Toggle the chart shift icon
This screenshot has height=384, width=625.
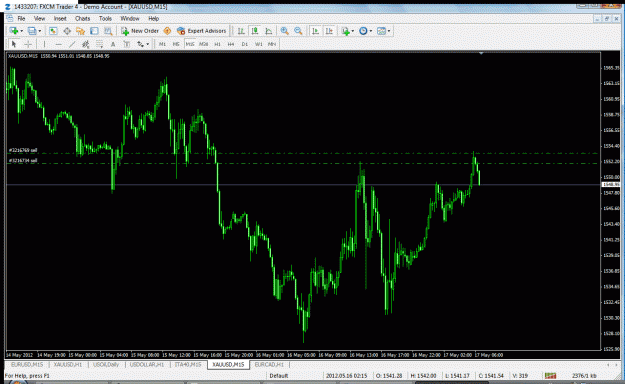(x=329, y=31)
